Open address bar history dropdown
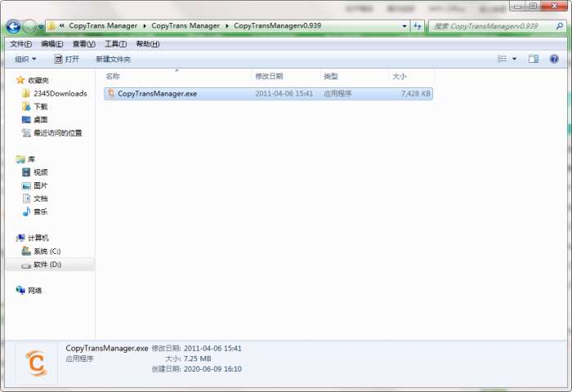Viewport: 572px width, 392px height. coord(404,26)
